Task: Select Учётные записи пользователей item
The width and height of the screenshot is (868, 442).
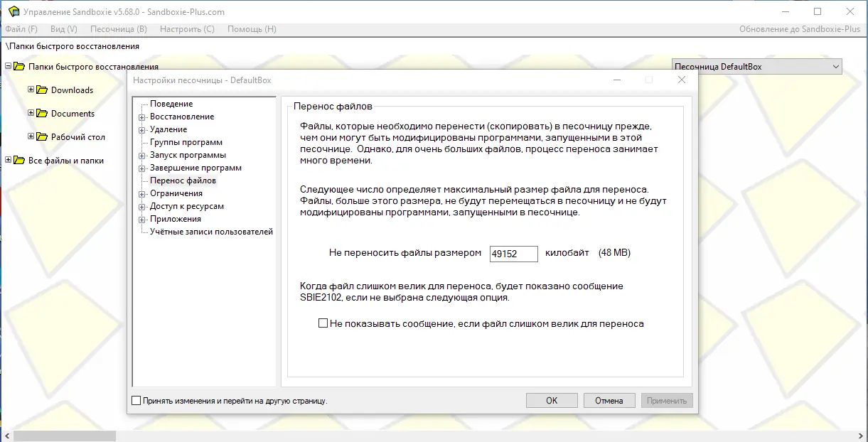Action: point(211,232)
